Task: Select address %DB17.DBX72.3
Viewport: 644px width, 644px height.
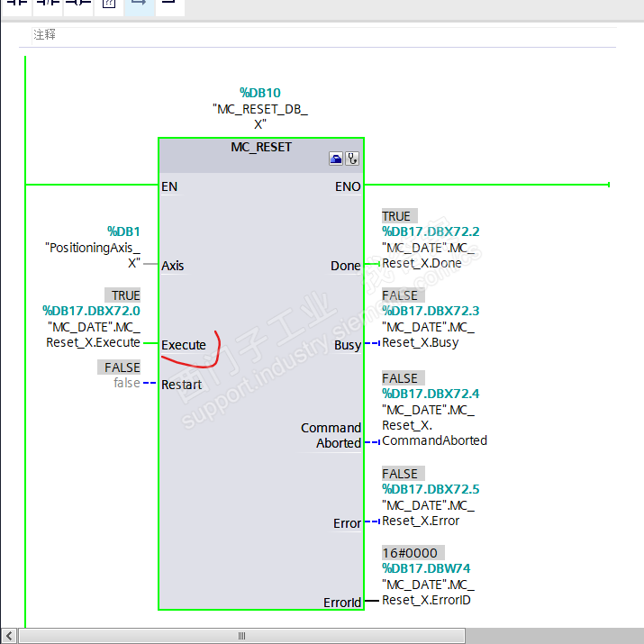Action: tap(431, 311)
